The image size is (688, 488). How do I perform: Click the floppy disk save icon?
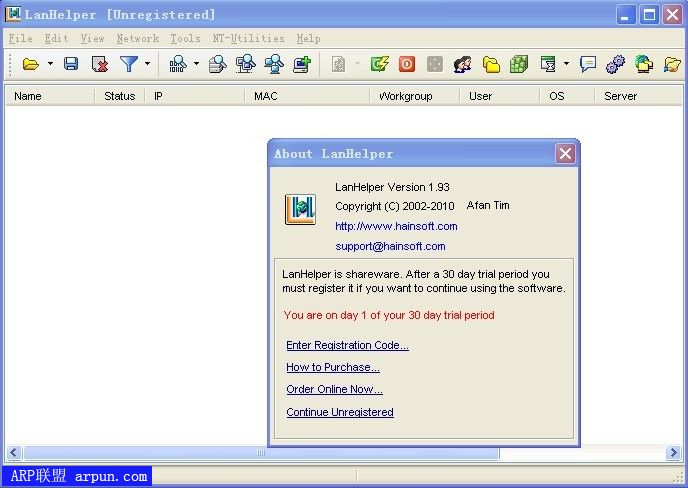coord(71,64)
